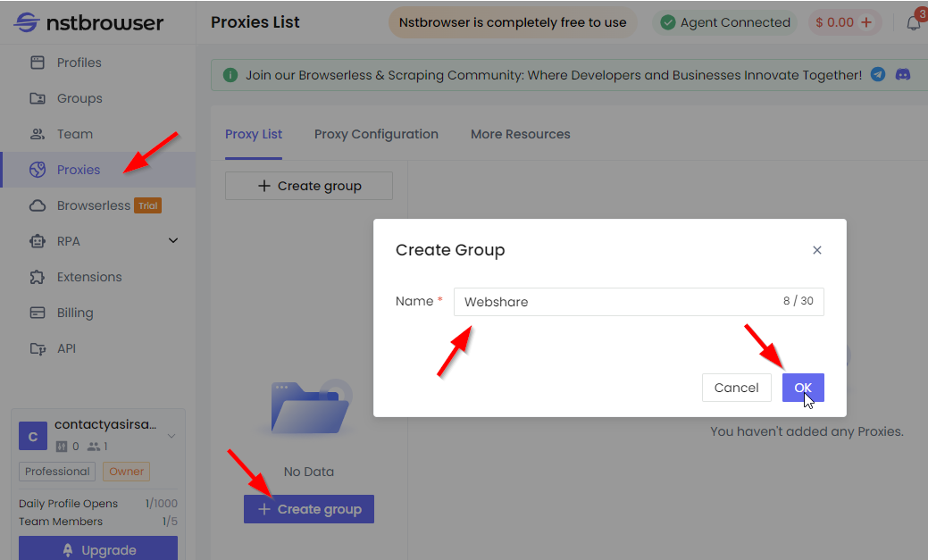Viewport: 928px width, 560px height.
Task: Click the Owner role badge
Action: pyautogui.click(x=126, y=472)
